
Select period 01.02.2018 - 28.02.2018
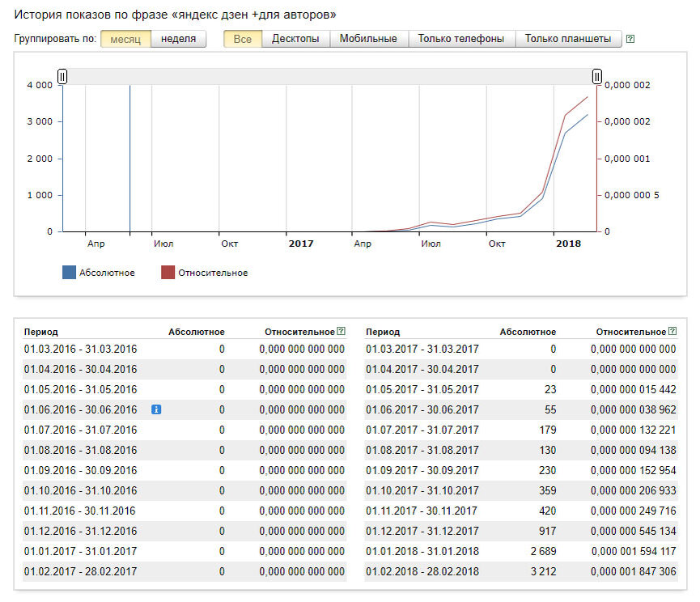pyautogui.click(x=422, y=571)
